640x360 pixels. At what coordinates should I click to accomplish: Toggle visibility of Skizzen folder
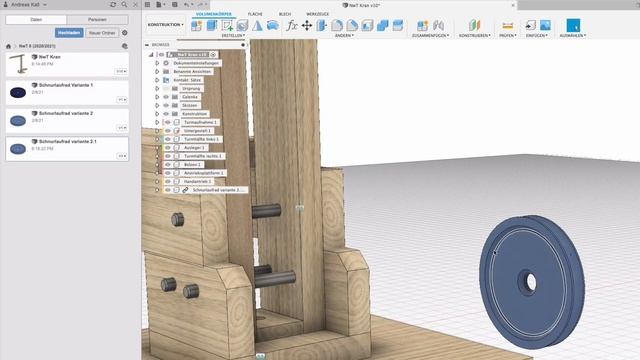166,105
